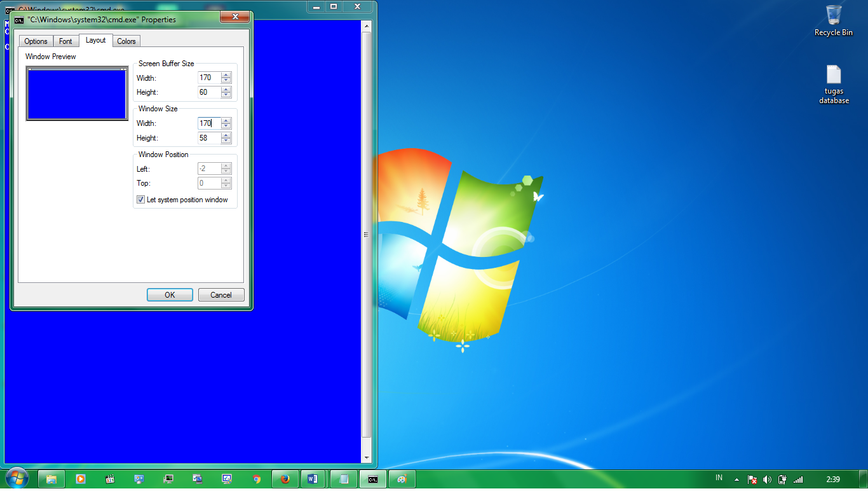Image resolution: width=868 pixels, height=491 pixels.
Task: Click the IN language indicator
Action: pos(719,478)
